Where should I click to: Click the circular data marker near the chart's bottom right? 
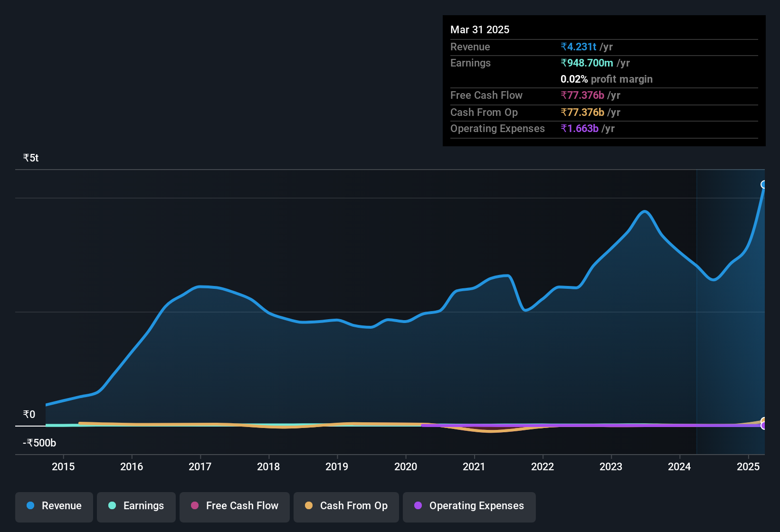click(x=764, y=422)
